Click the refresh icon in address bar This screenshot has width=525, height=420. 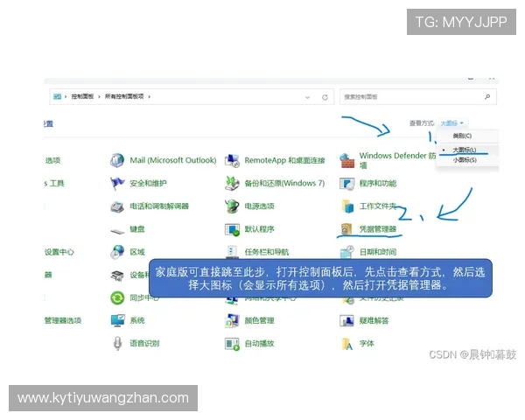point(325,97)
